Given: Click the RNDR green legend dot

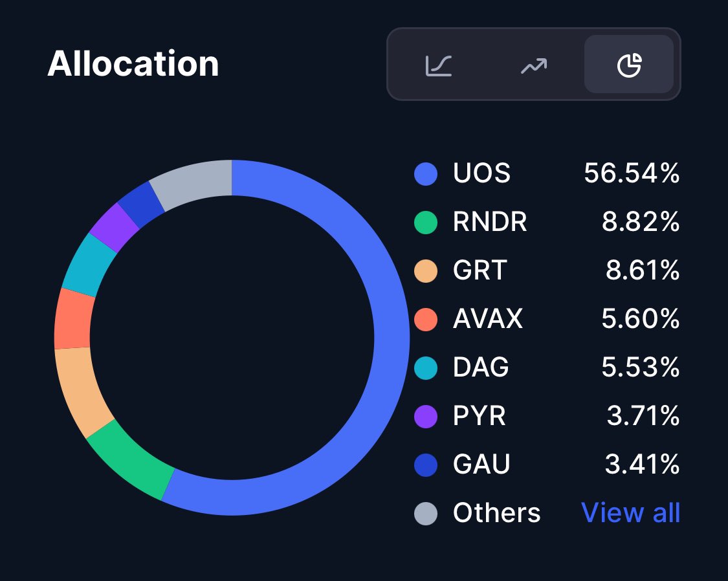Looking at the screenshot, I should coord(426,223).
